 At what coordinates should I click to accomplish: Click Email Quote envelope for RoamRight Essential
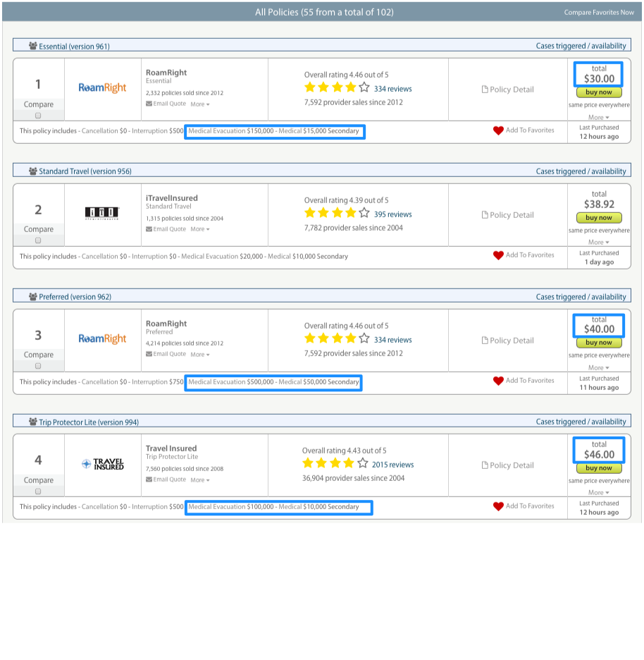149,104
